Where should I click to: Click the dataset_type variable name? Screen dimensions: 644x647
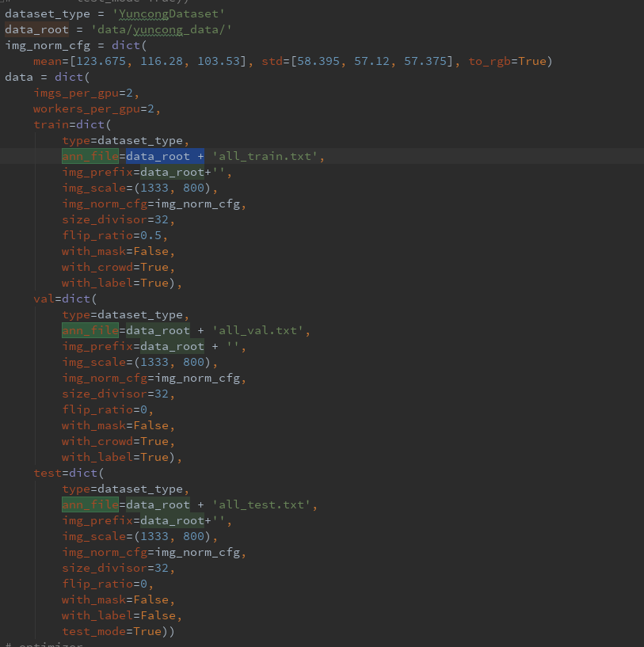point(46,13)
